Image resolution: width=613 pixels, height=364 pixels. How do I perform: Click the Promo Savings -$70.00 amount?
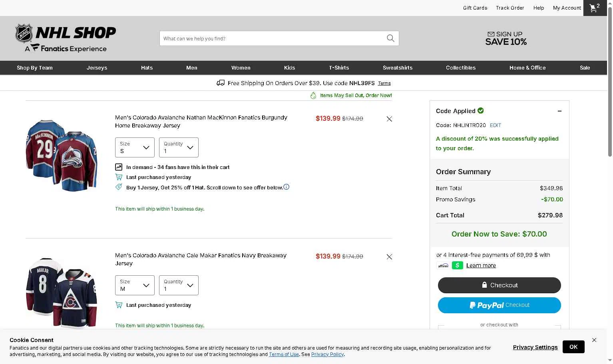pyautogui.click(x=552, y=199)
